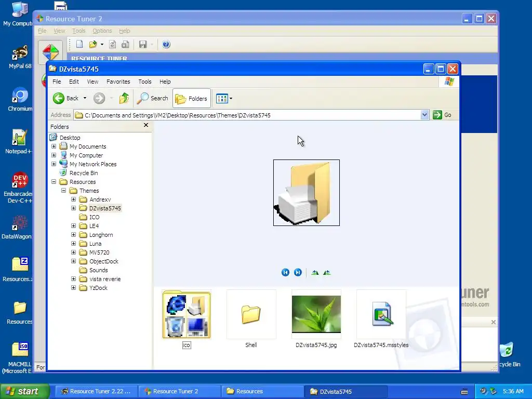Image resolution: width=532 pixels, height=399 pixels.
Task: Expand the Andrexv folder node
Action: [73, 199]
